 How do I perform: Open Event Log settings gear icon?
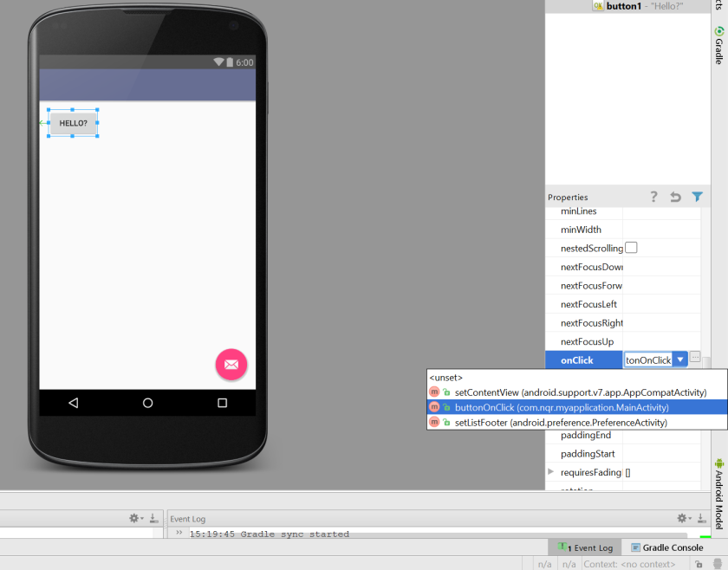[682, 518]
